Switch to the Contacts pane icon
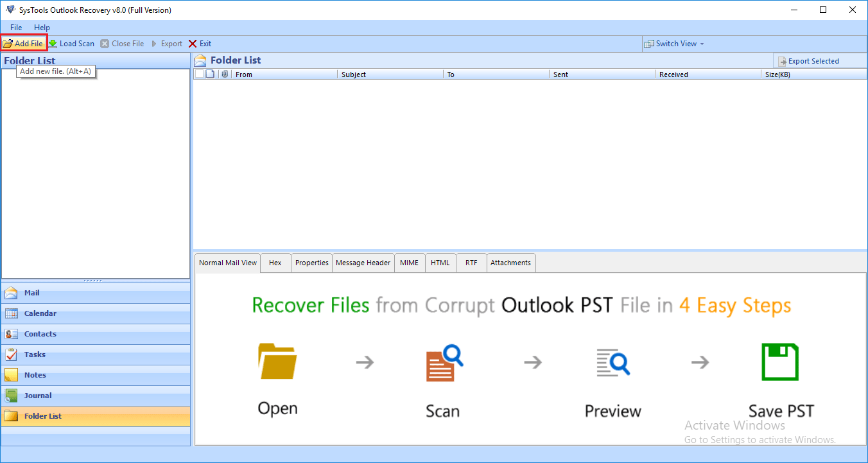868x463 pixels. coord(11,335)
